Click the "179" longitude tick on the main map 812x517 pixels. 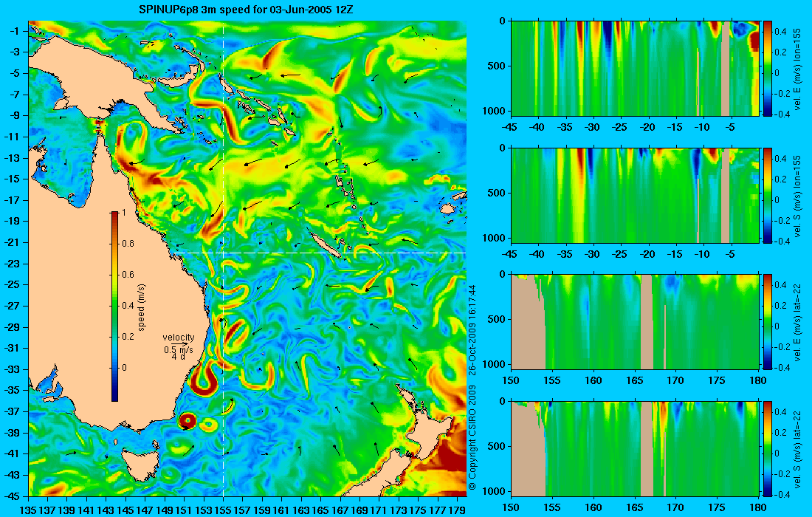457,510
